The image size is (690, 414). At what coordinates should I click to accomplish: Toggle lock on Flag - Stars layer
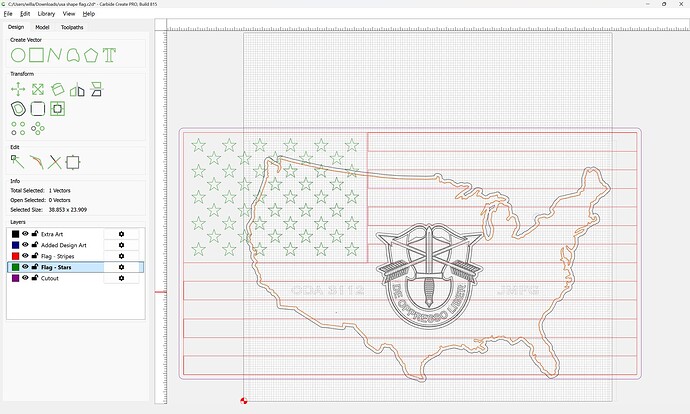click(x=35, y=267)
